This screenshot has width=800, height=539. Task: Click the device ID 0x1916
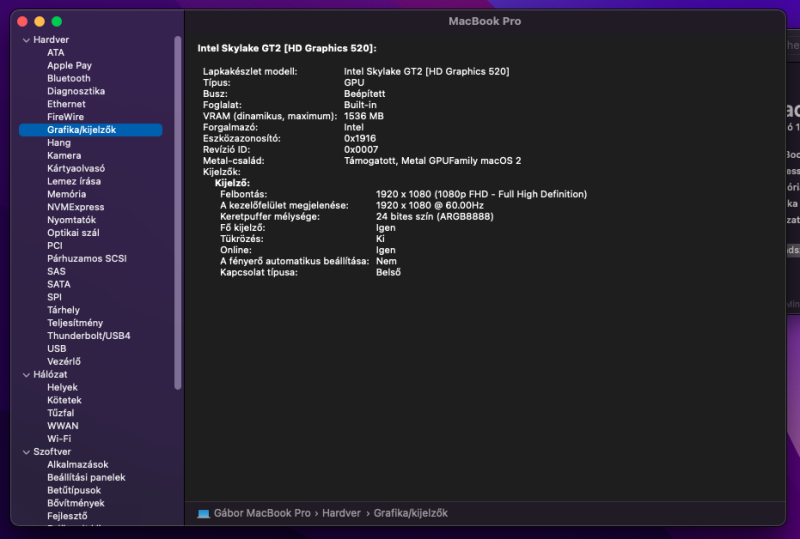click(360, 138)
